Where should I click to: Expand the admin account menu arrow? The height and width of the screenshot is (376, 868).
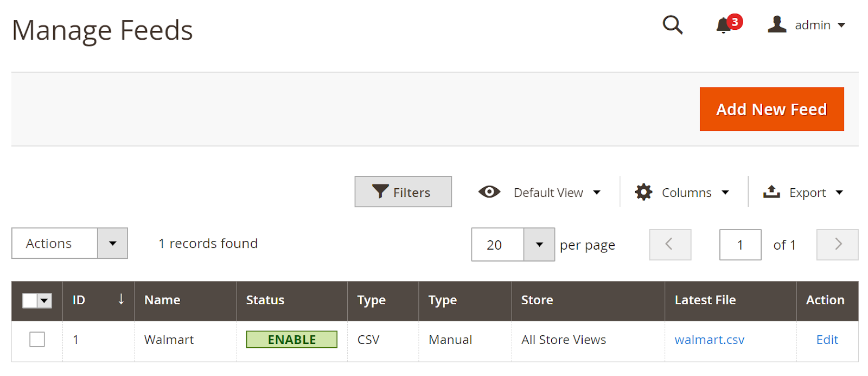click(x=841, y=26)
